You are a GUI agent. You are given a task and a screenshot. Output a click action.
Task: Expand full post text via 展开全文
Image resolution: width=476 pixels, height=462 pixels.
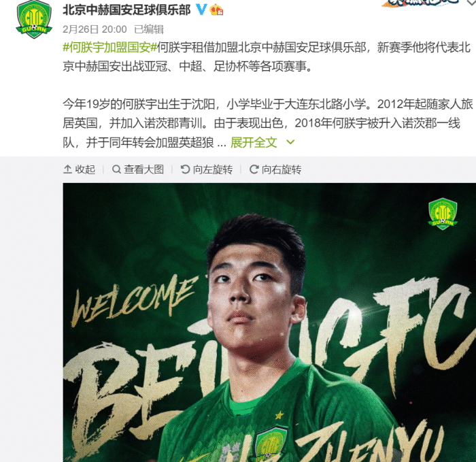click(254, 142)
